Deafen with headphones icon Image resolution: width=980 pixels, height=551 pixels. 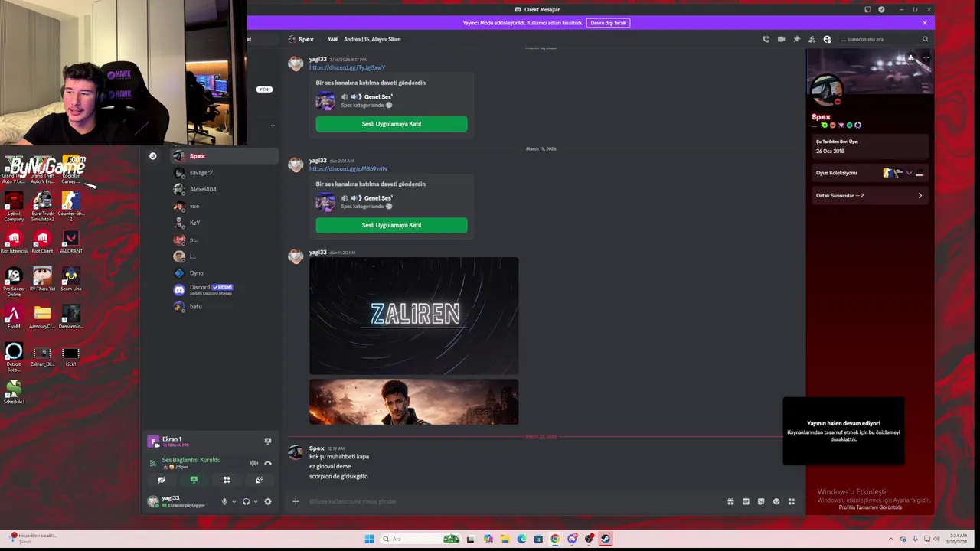(x=246, y=501)
